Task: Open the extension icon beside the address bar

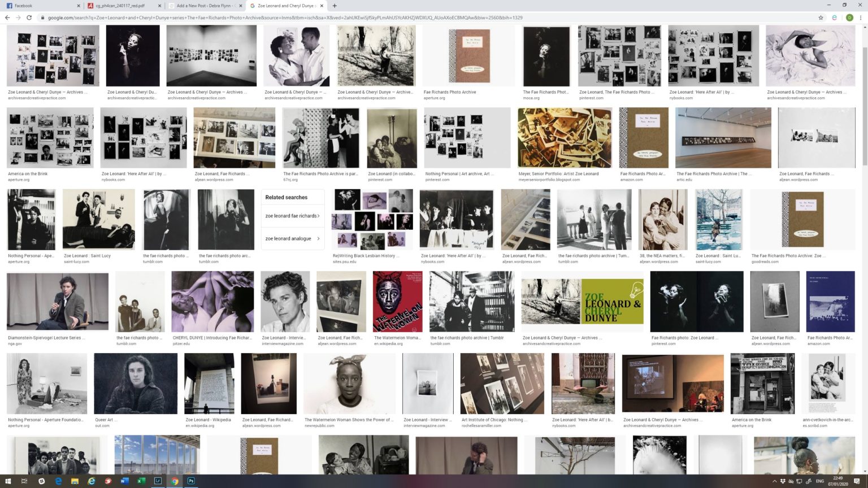Action: [x=834, y=18]
